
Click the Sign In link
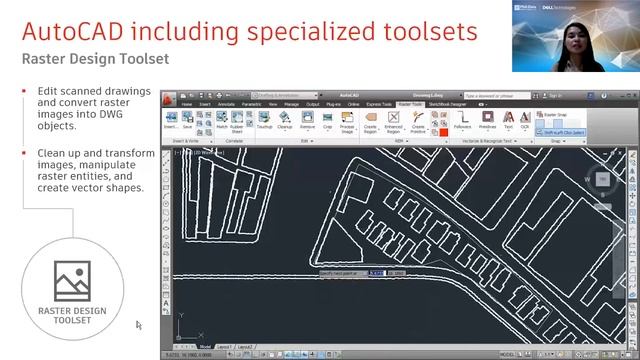[555, 96]
